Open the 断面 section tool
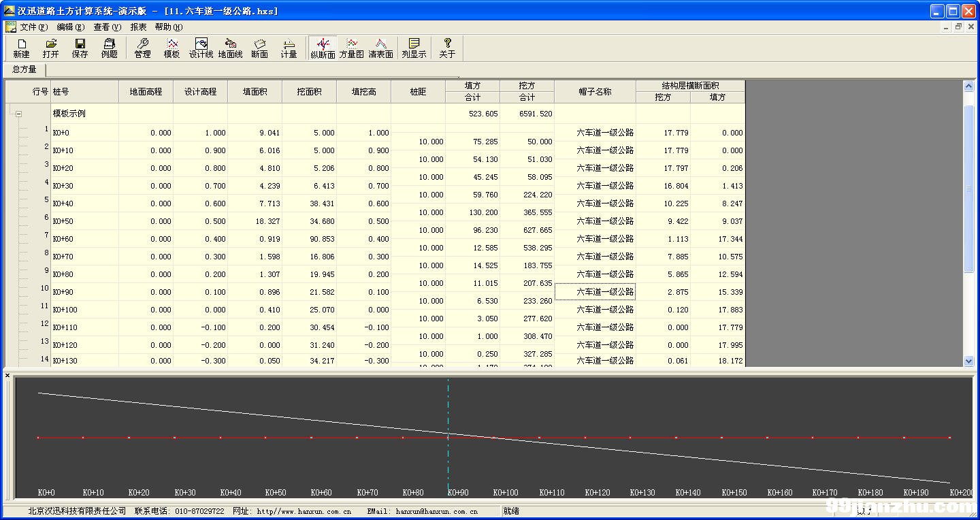Viewport: 980px width, 520px height. (x=260, y=48)
